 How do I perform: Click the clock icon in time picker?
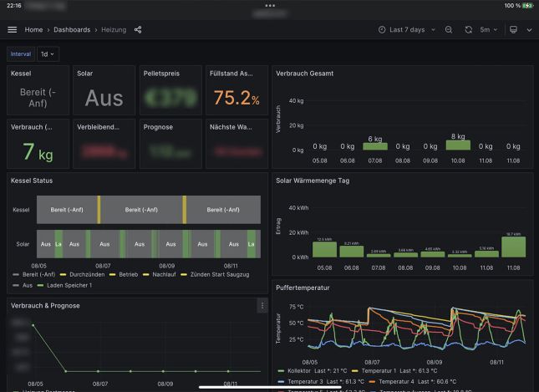tap(382, 30)
